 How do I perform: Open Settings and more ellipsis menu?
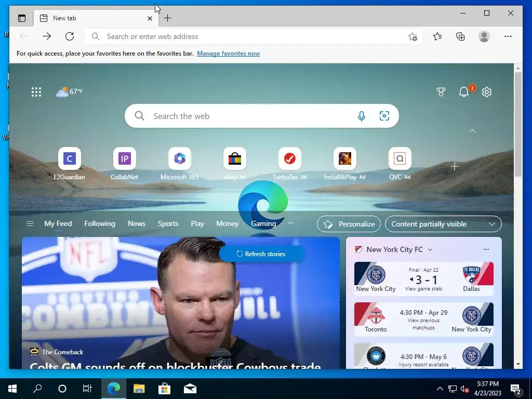[508, 36]
